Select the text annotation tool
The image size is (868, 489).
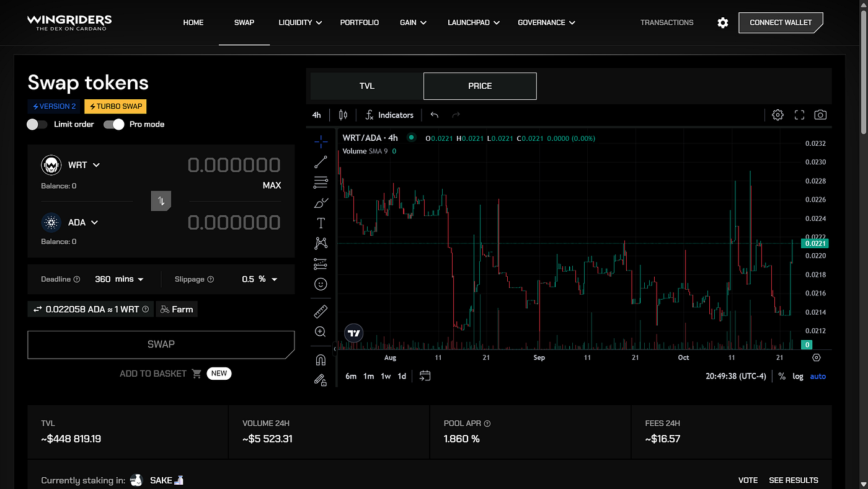click(x=321, y=223)
